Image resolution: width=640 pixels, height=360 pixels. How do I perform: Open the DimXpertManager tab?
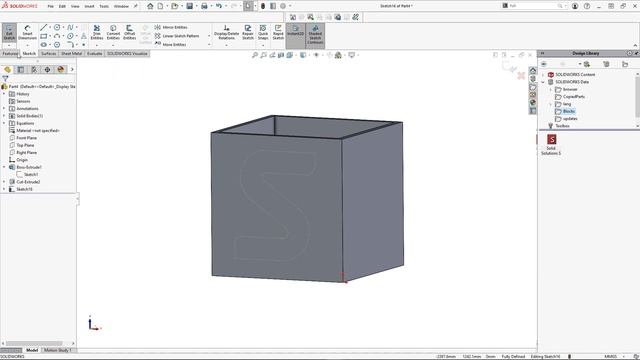[x=47, y=69]
